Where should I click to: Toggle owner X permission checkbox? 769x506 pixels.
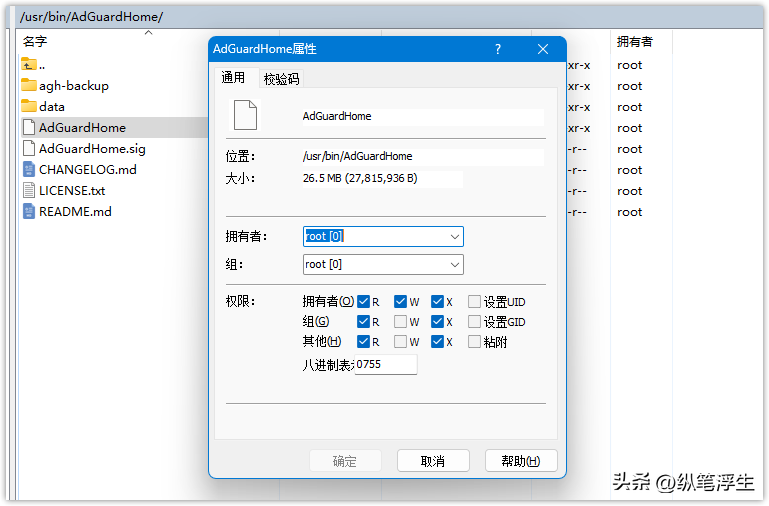tap(437, 302)
